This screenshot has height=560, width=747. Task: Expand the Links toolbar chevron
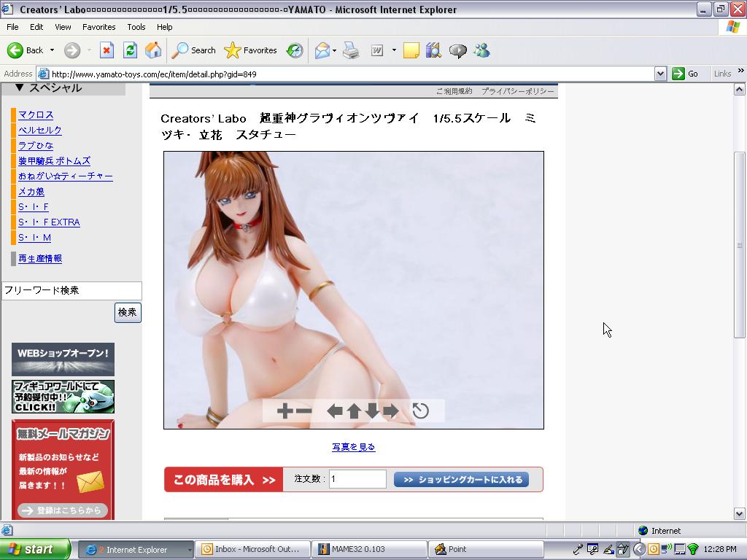[x=741, y=71]
